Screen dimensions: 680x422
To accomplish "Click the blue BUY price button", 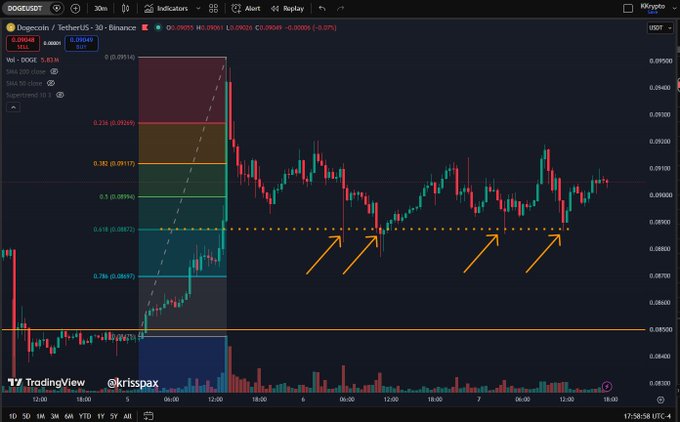I will (81, 43).
